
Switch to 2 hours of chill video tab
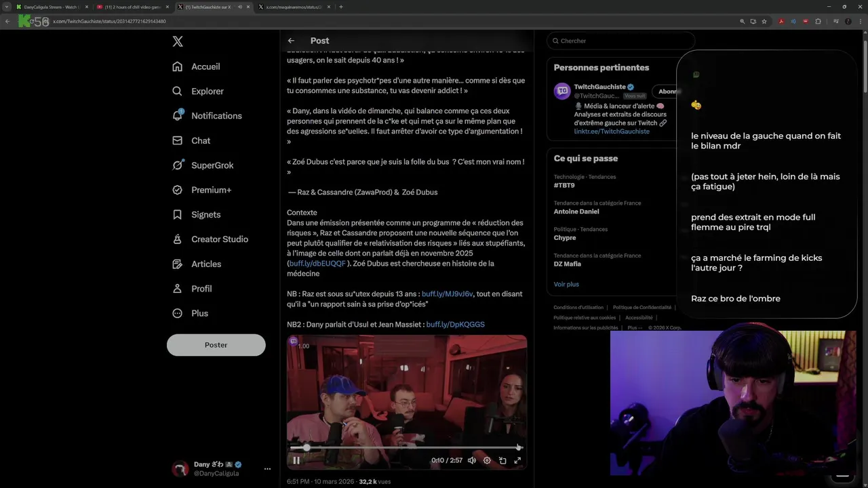pyautogui.click(x=133, y=7)
